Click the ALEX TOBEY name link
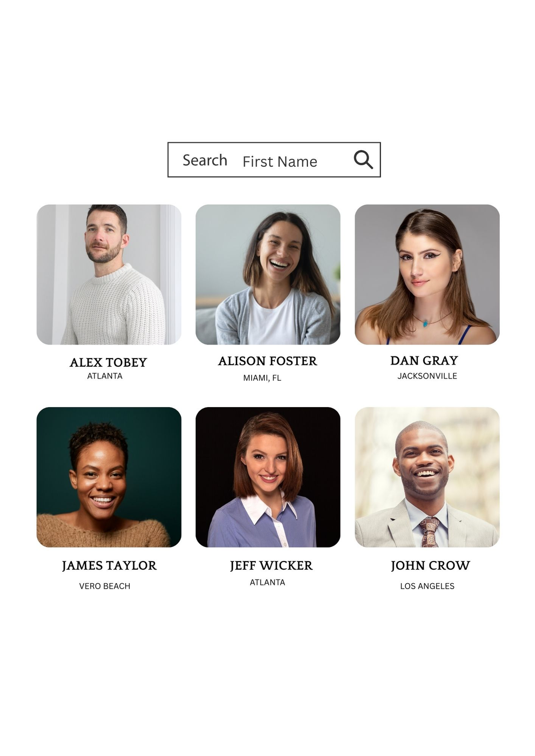Image resolution: width=535 pixels, height=756 pixels. (x=108, y=362)
